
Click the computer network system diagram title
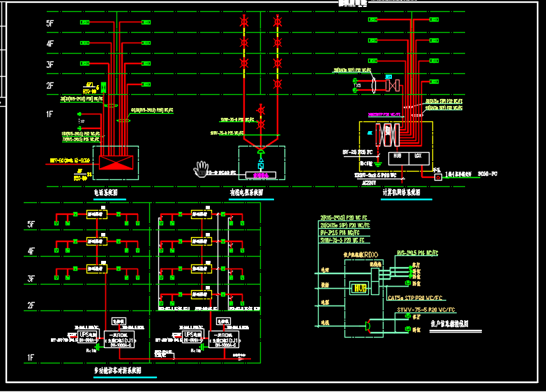coord(401,192)
